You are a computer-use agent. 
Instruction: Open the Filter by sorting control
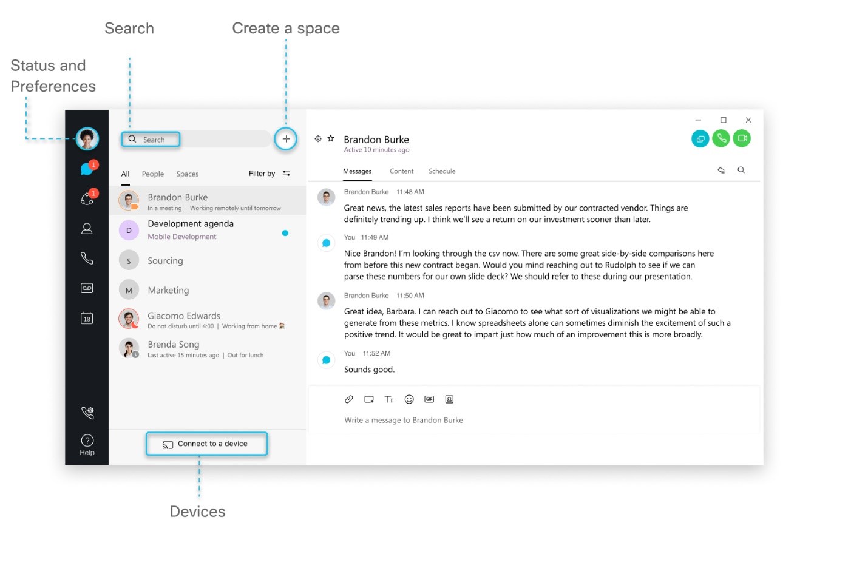tap(268, 174)
